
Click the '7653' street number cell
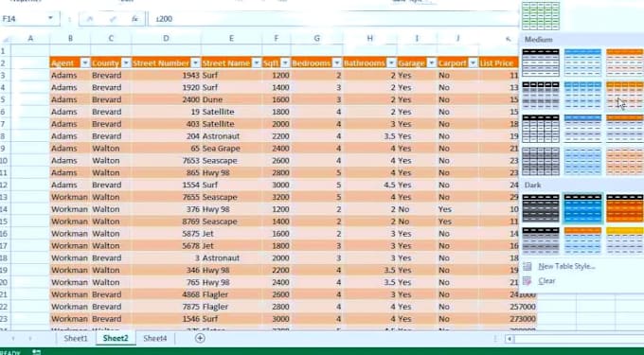point(166,161)
